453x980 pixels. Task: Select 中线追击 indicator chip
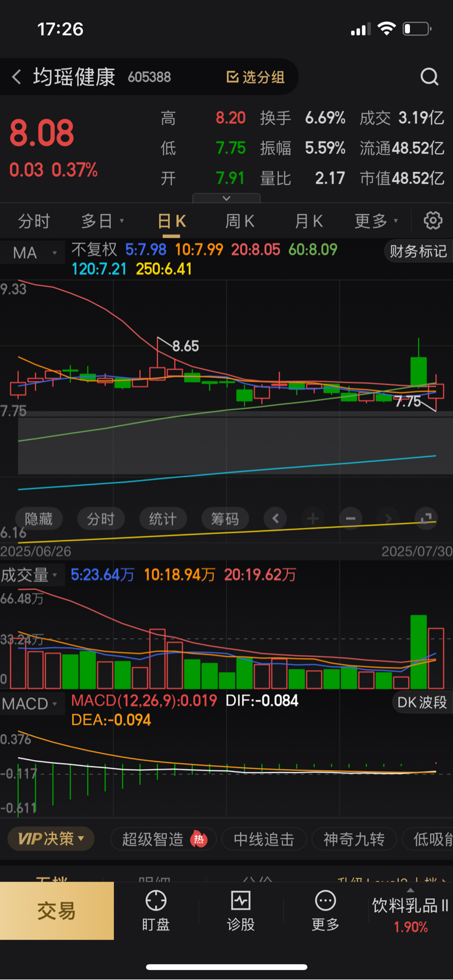tap(264, 839)
